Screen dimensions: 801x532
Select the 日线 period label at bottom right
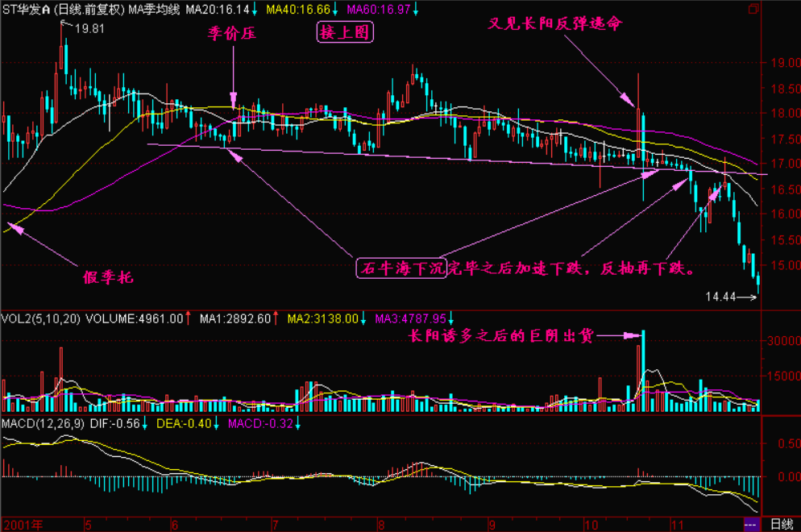click(x=781, y=524)
